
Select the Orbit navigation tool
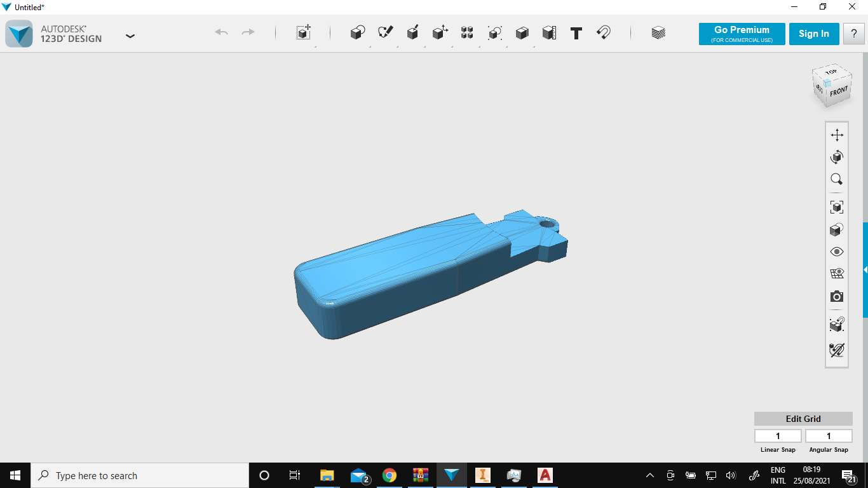(x=837, y=157)
